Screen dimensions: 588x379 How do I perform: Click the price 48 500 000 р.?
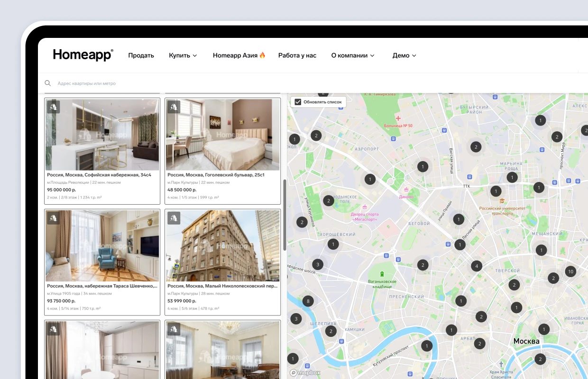tap(182, 189)
